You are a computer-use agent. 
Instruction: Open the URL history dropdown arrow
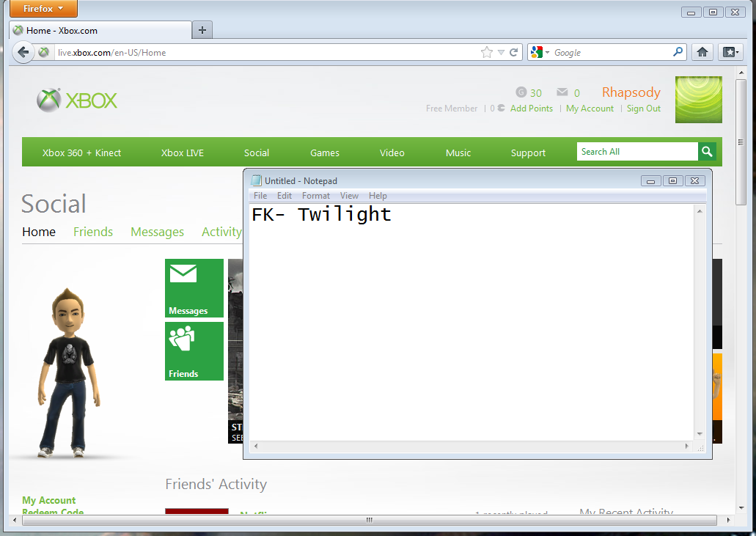coord(501,52)
